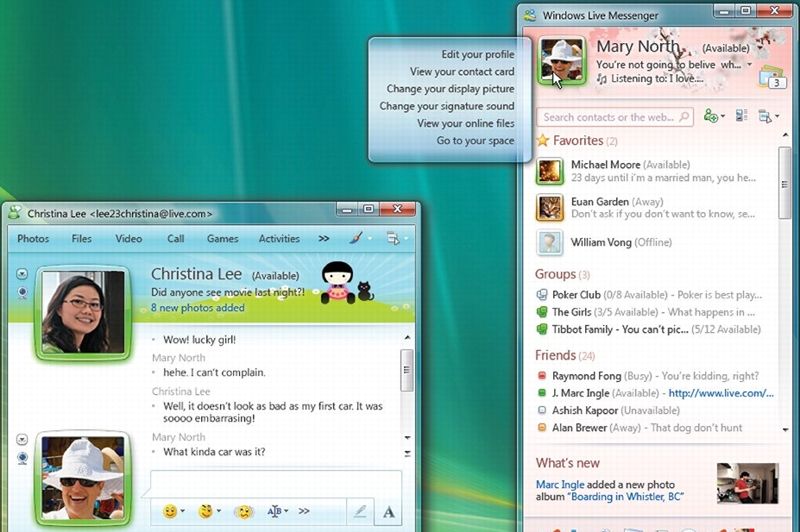Image resolution: width=800 pixels, height=532 pixels.
Task: Click the font text style icon AB
Action: 274,511
